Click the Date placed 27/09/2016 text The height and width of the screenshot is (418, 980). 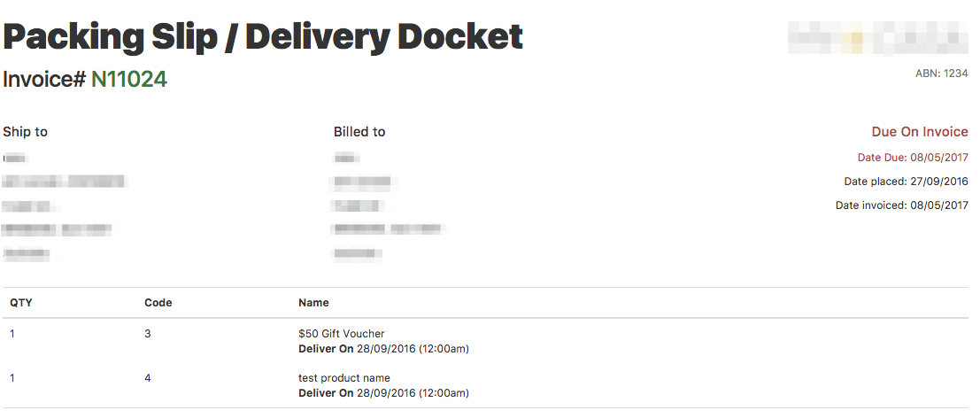pos(907,182)
